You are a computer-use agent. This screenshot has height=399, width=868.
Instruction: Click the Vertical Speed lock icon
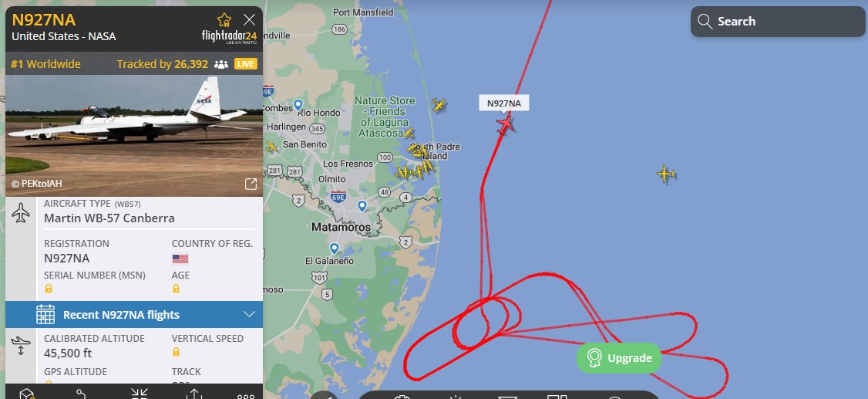click(176, 352)
